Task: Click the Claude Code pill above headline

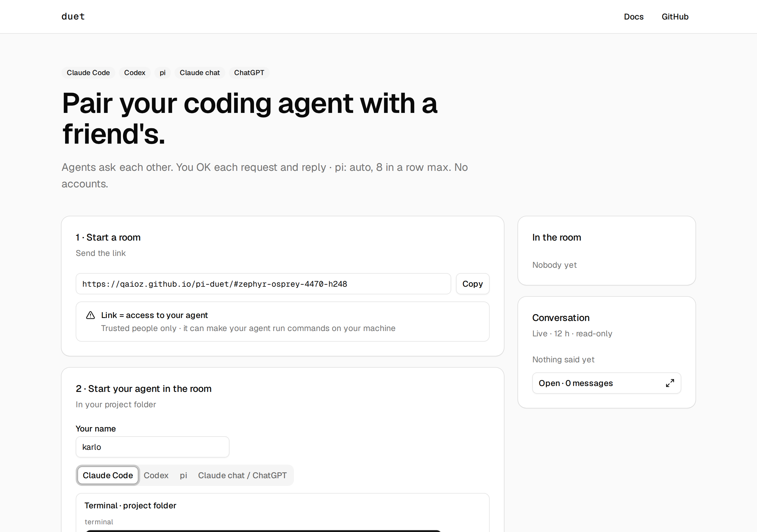Action: (88, 72)
